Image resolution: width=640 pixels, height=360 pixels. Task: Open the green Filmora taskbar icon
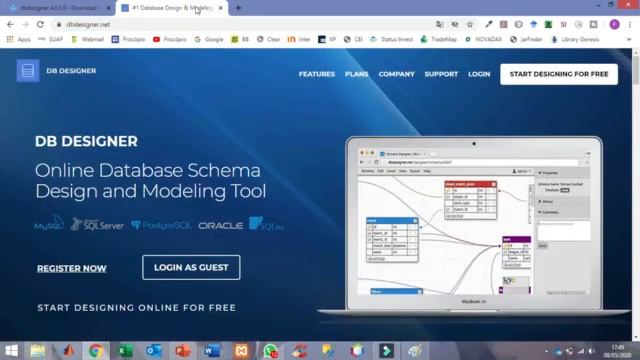click(x=386, y=351)
